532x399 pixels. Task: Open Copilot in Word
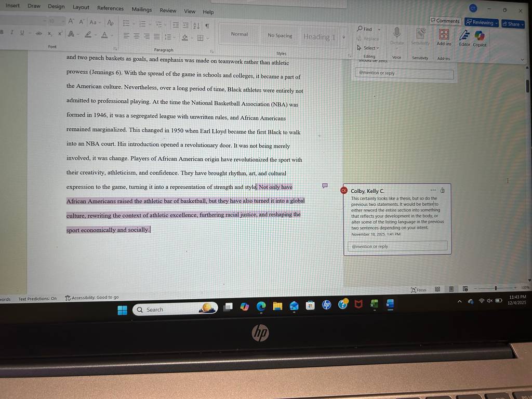[x=480, y=38]
